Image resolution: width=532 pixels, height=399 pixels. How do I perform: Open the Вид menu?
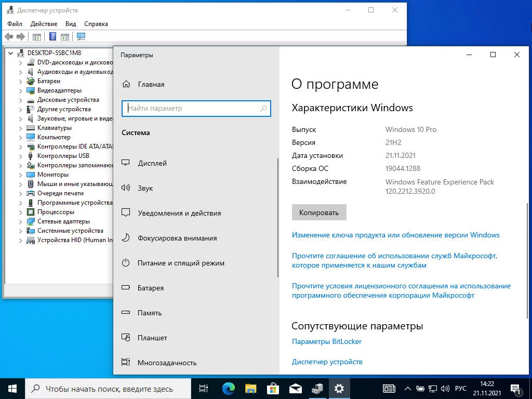pos(71,24)
